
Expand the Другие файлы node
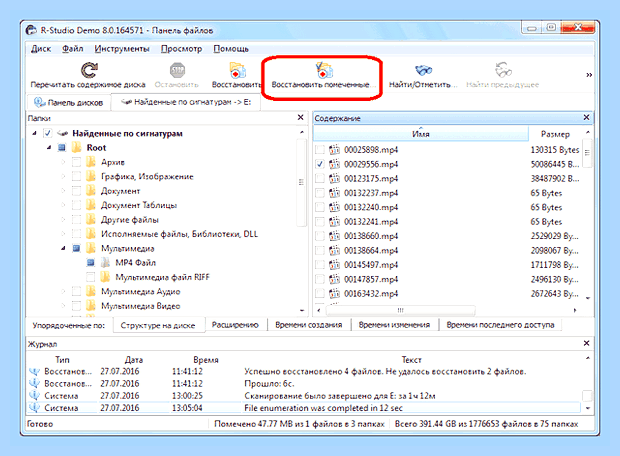(63, 219)
